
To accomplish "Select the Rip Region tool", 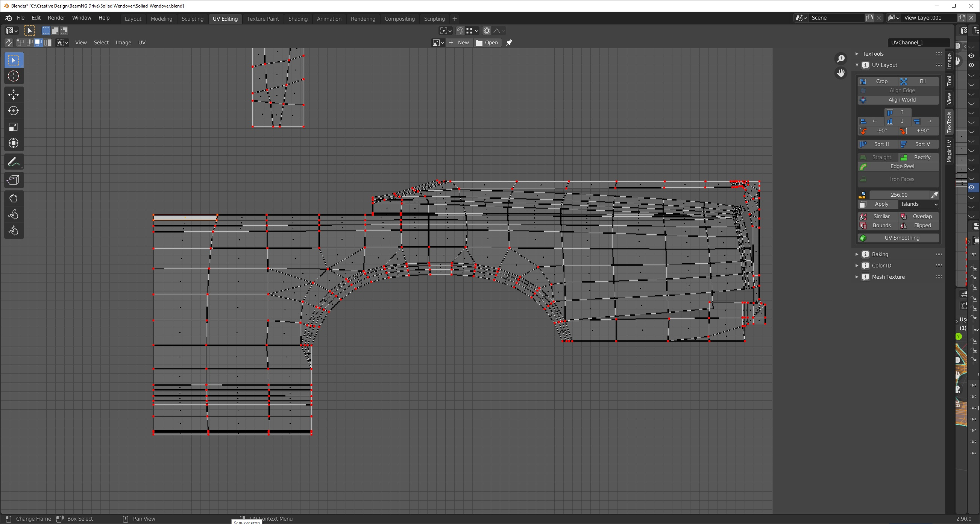I will [x=14, y=180].
